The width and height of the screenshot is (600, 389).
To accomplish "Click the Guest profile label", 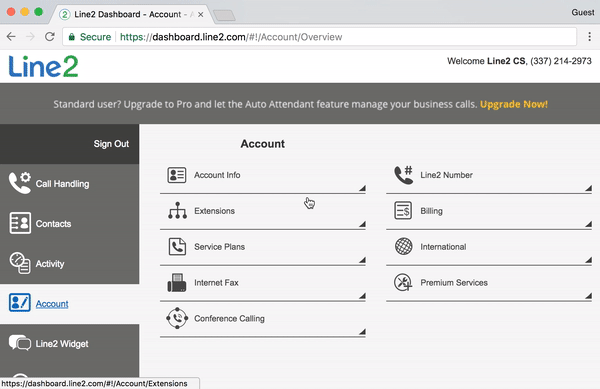I will pyautogui.click(x=583, y=13).
